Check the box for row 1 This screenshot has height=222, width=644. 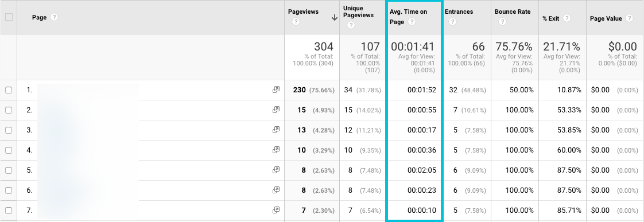[9, 90]
